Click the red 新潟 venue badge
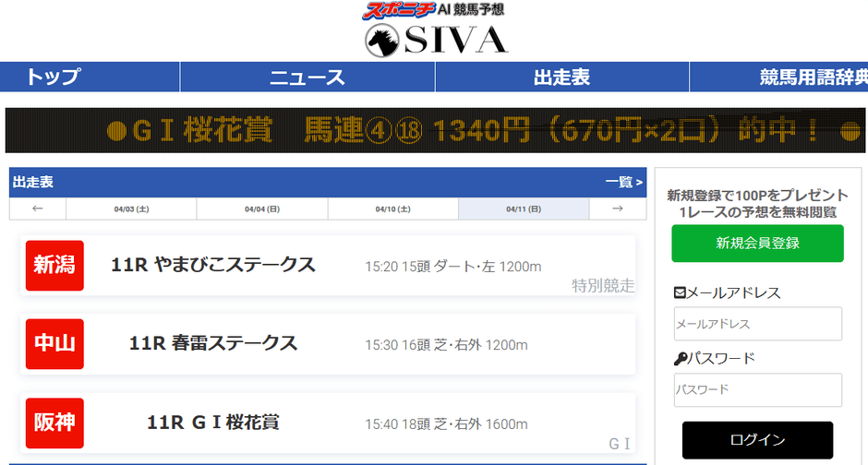The width and height of the screenshot is (868, 465). [x=54, y=266]
